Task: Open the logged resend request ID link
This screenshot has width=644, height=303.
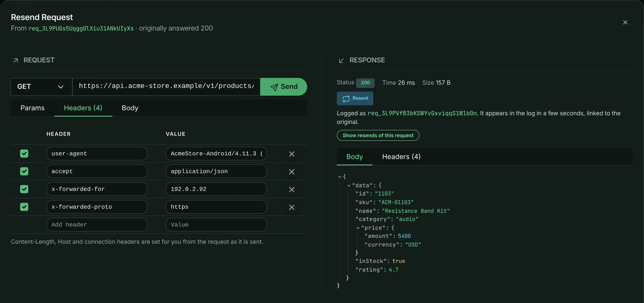Action: coord(422,113)
